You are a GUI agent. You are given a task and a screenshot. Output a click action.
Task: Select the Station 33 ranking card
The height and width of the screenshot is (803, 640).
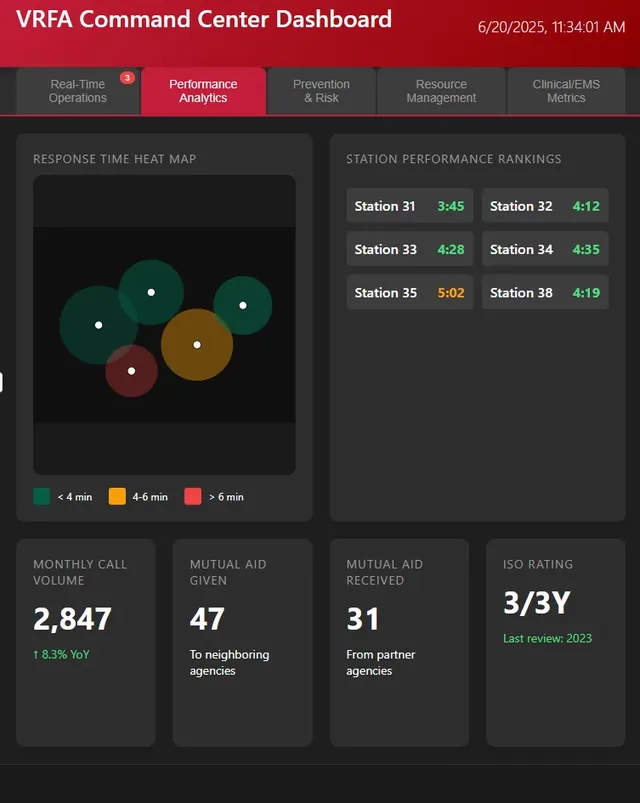pyautogui.click(x=410, y=249)
